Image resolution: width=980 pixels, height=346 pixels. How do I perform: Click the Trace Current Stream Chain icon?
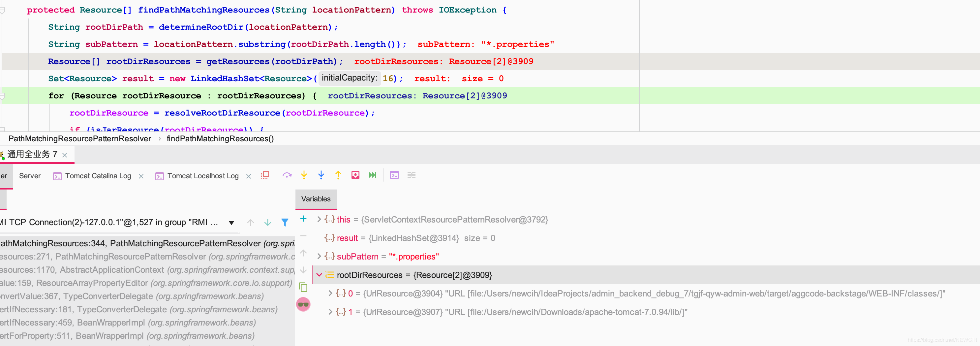coord(411,175)
